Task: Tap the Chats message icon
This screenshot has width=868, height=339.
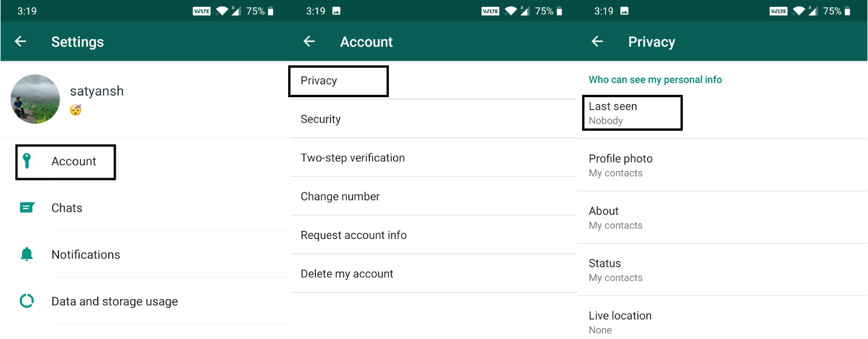Action: point(27,208)
